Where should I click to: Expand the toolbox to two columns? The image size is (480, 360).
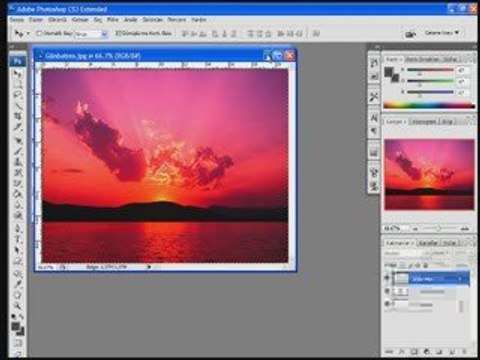tap(12, 47)
